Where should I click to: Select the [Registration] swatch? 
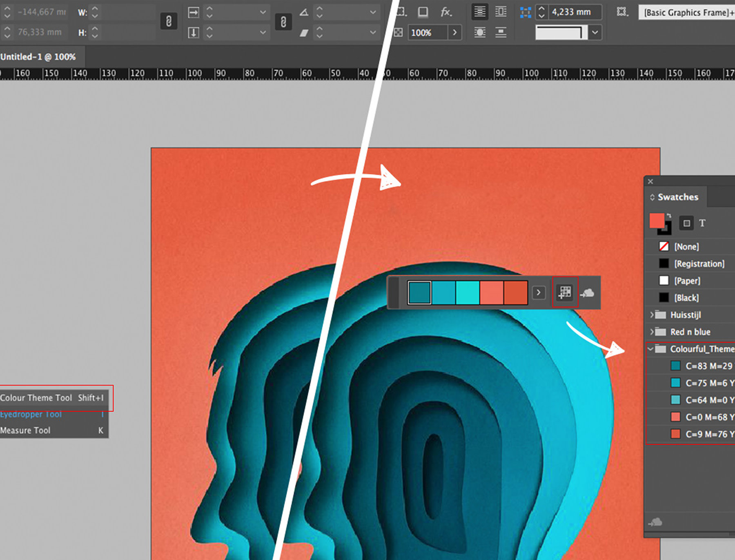690,263
